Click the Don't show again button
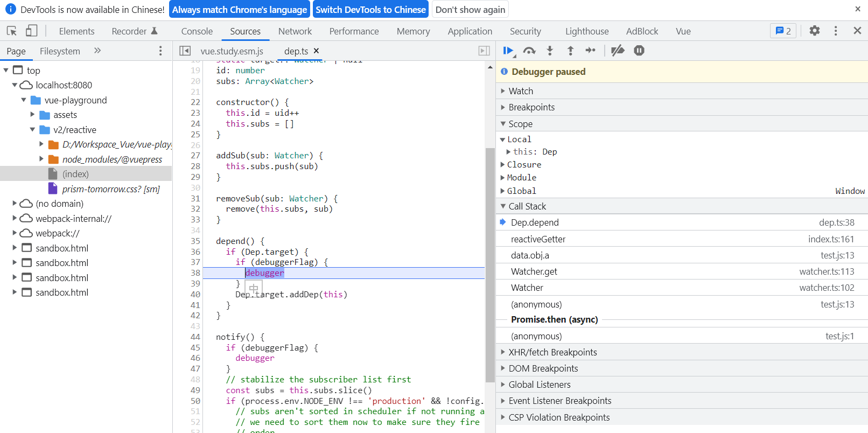This screenshot has height=433, width=868. [x=470, y=10]
